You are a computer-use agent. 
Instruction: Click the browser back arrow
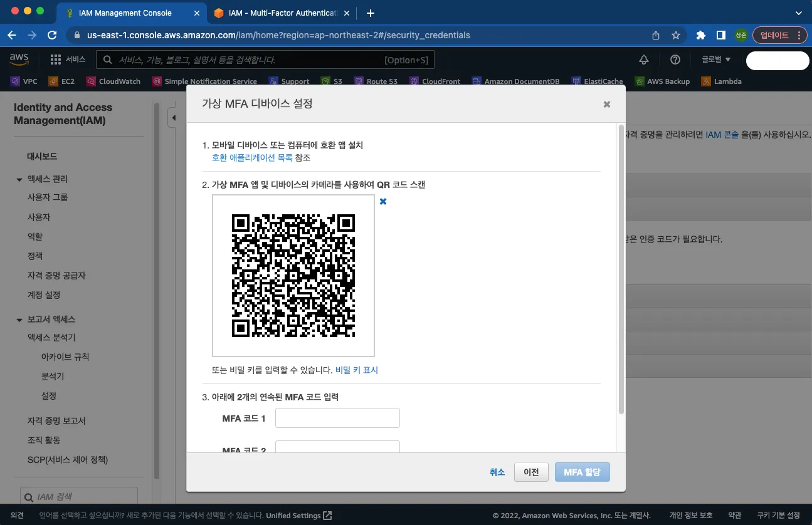coord(13,35)
